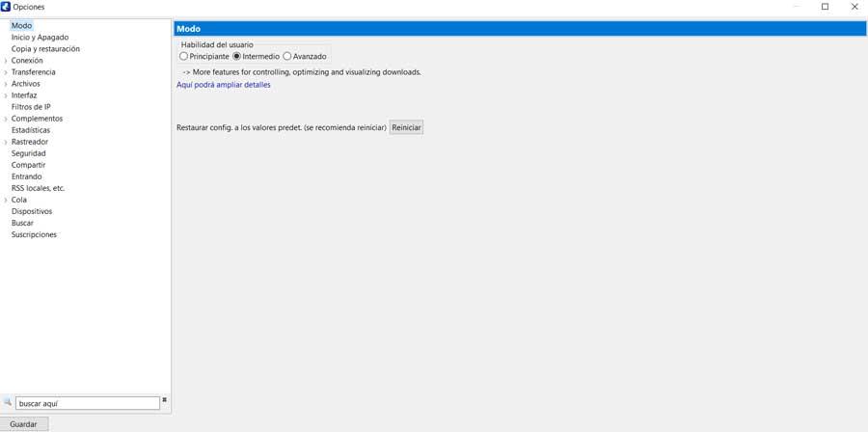
Task: Open the Seguridad settings page
Action: 28,153
